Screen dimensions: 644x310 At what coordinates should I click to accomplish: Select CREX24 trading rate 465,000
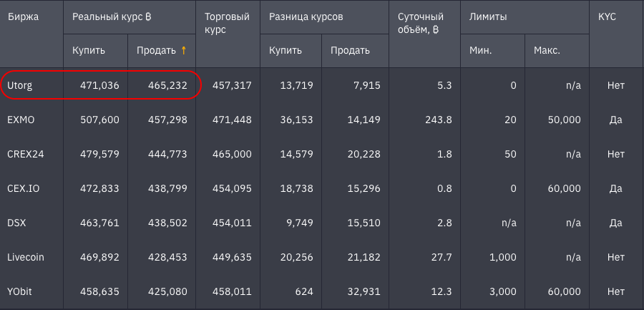pyautogui.click(x=232, y=154)
